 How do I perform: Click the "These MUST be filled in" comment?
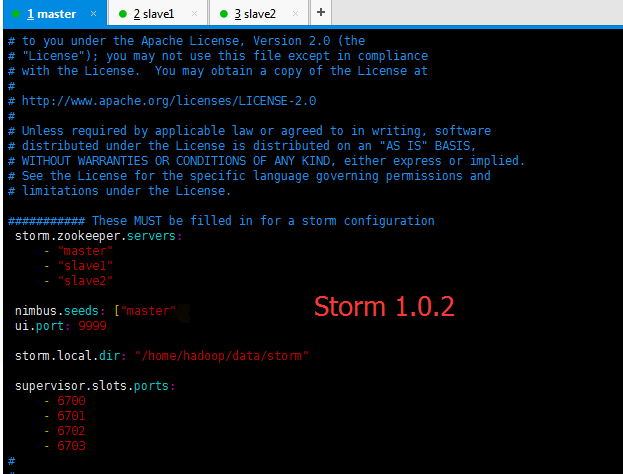(x=221, y=221)
